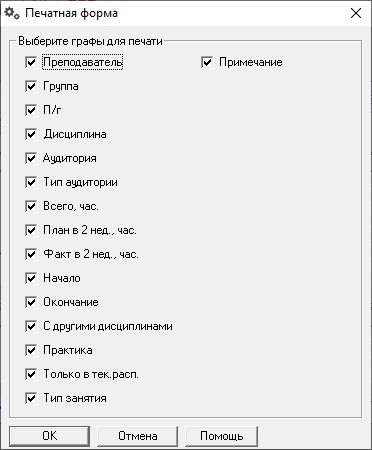Uncheck the Группа checkbox
The image size is (372, 450).
coord(31,86)
